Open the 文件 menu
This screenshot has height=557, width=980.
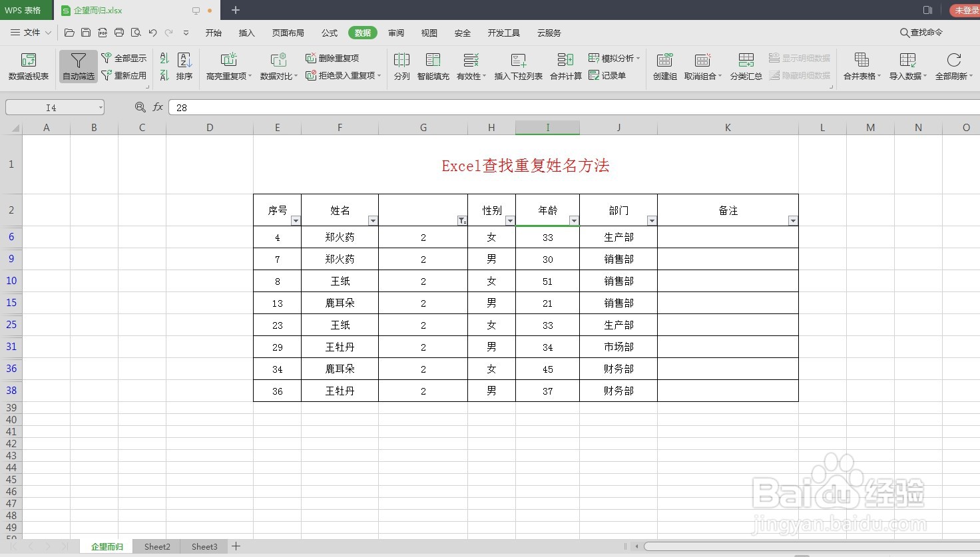coord(31,33)
